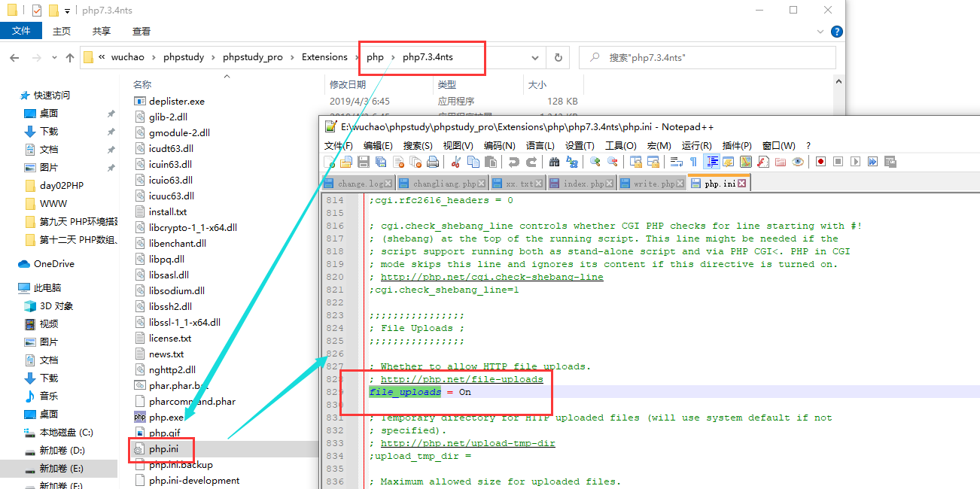Expand the address bar history dropdown
Screen dimensions: 980x489
pos(535,57)
